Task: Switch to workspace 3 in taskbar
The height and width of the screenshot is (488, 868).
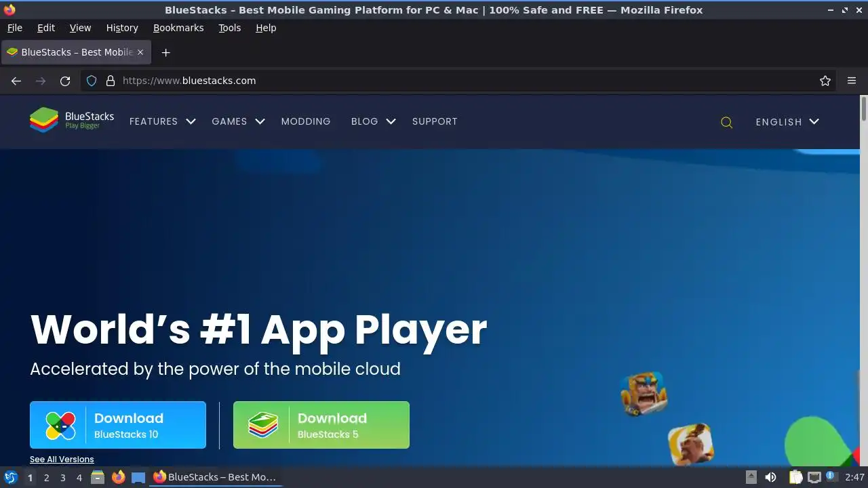Action: click(62, 477)
